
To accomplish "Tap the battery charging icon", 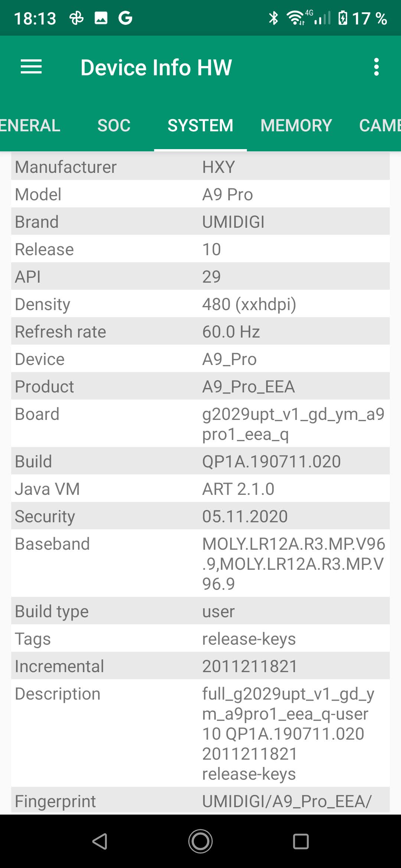I will pos(343,18).
